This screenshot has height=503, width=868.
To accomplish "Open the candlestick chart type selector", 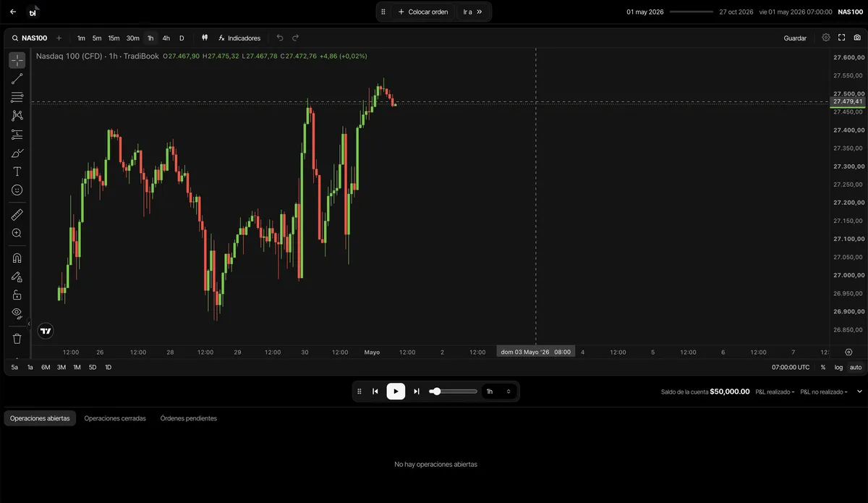I will point(205,38).
